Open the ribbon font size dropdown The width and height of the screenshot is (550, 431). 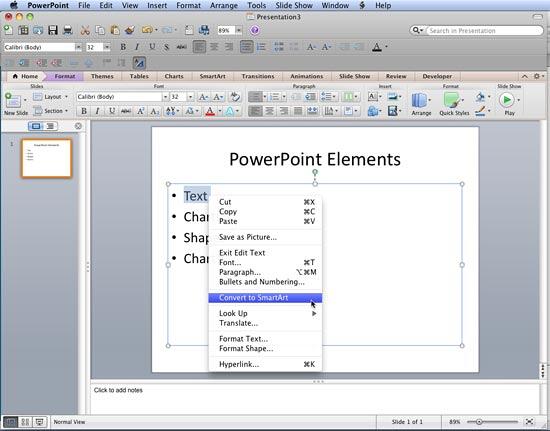coord(190,97)
